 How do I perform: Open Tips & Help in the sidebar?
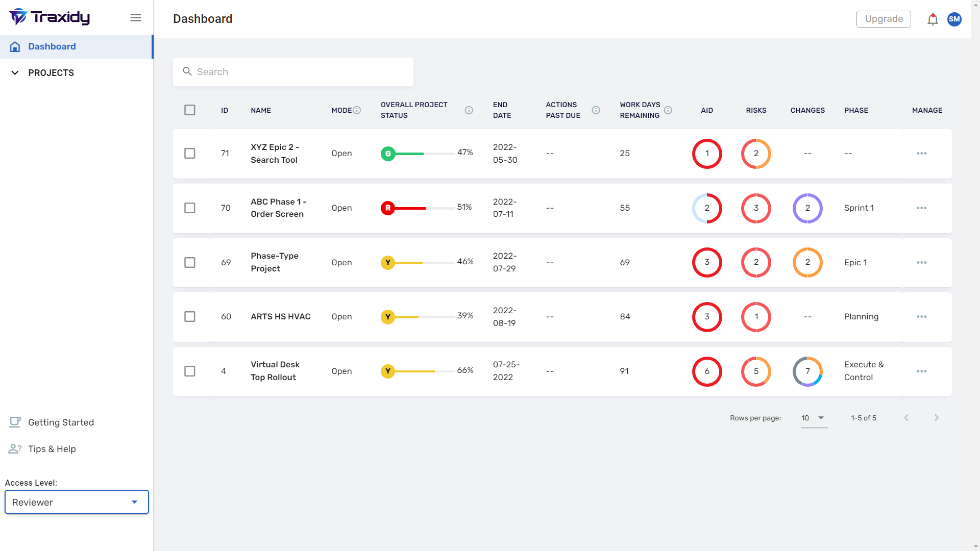(52, 449)
